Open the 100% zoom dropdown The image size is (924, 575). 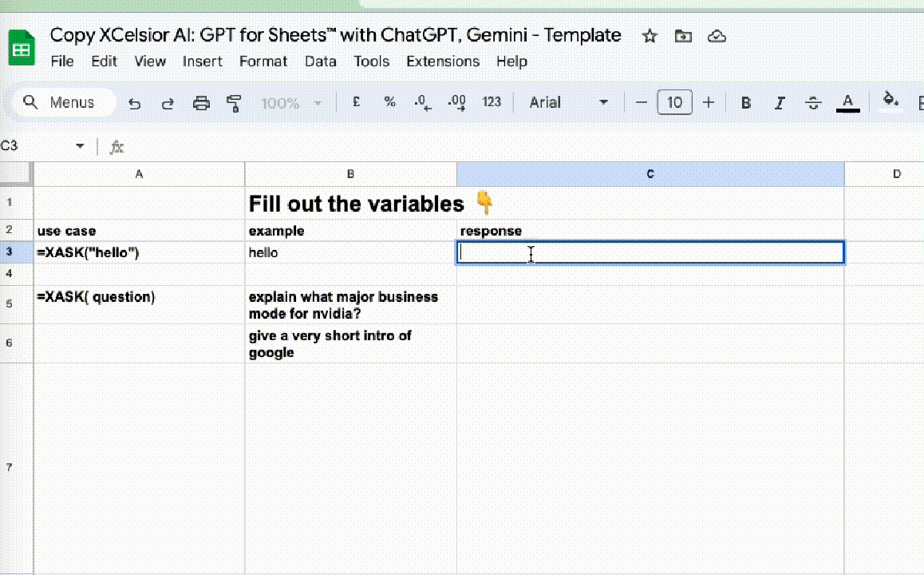tap(291, 103)
